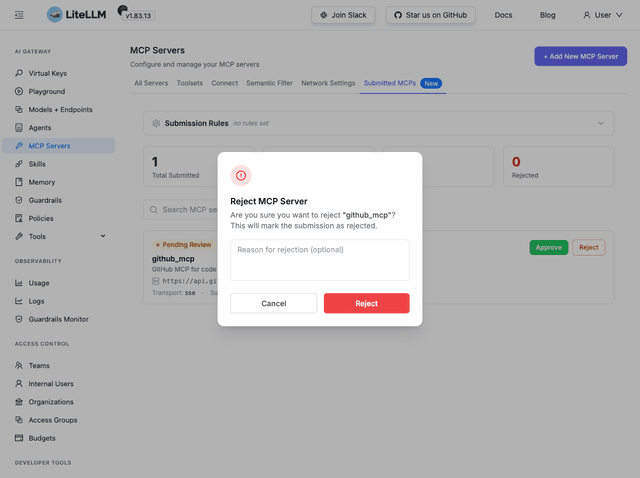Screen dimensions: 640x478
Task: Click the Submission Rules gear icon
Action: 156,123
